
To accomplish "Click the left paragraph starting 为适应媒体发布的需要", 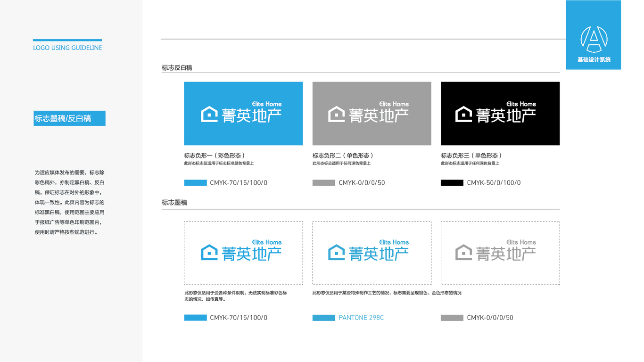I will click(69, 203).
